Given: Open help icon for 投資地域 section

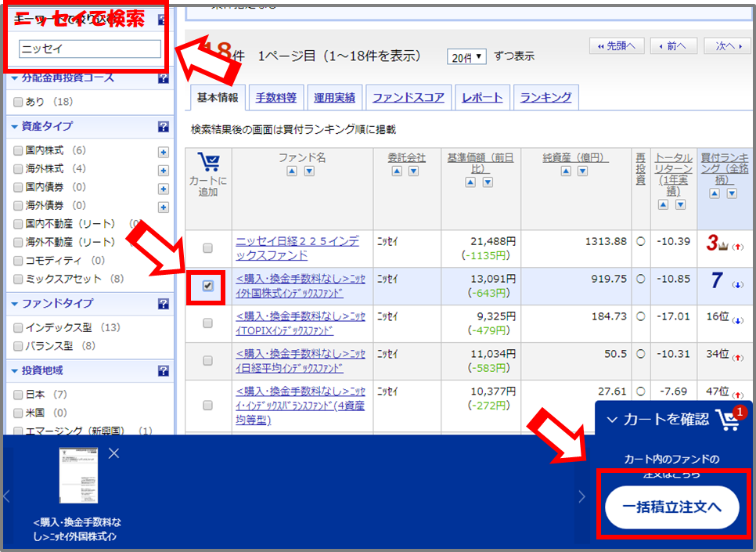Looking at the screenshot, I should pyautogui.click(x=164, y=370).
